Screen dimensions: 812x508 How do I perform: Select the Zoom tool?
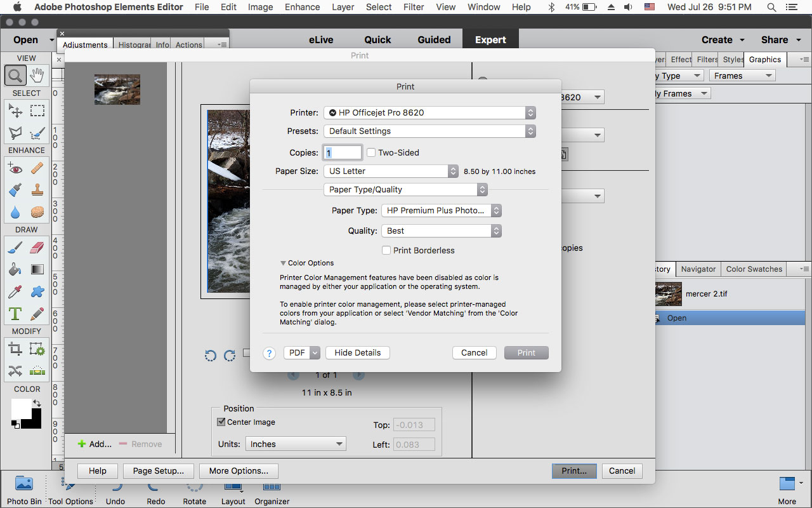[x=15, y=76]
